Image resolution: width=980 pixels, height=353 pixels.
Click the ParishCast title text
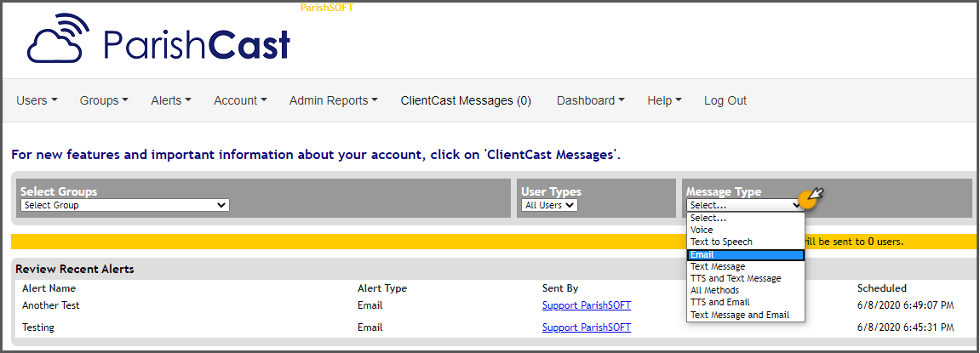196,45
